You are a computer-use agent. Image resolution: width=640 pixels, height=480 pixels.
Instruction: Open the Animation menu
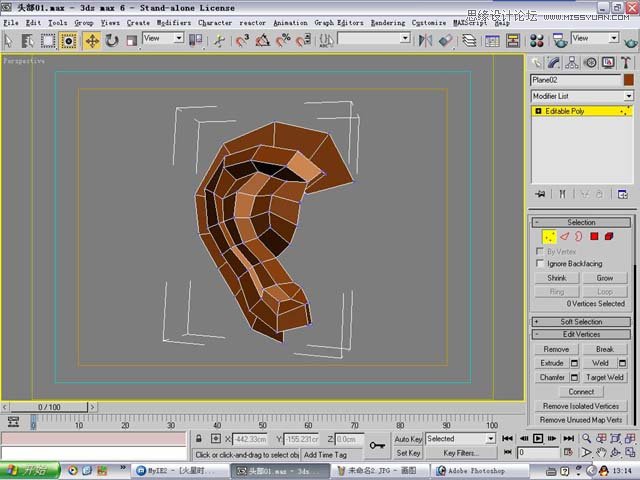pos(290,23)
